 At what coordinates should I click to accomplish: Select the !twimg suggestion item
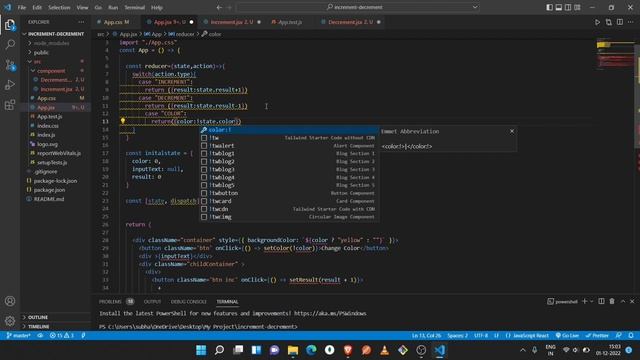[x=289, y=217]
